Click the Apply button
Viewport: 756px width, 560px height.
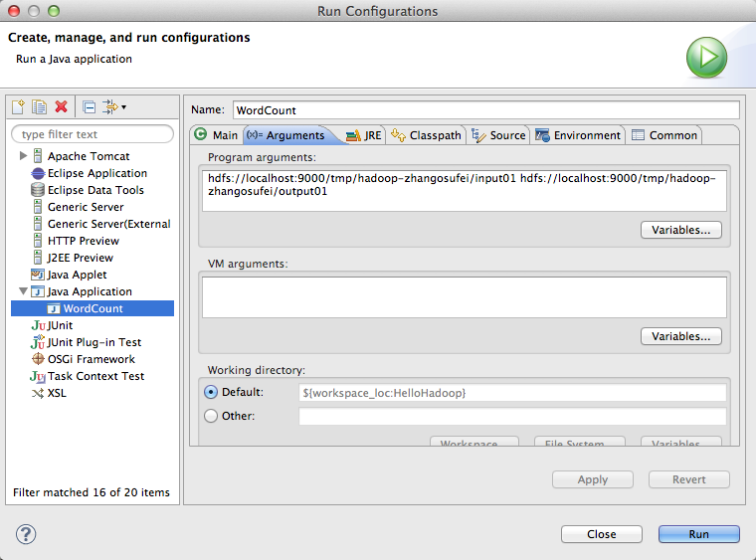[593, 479]
